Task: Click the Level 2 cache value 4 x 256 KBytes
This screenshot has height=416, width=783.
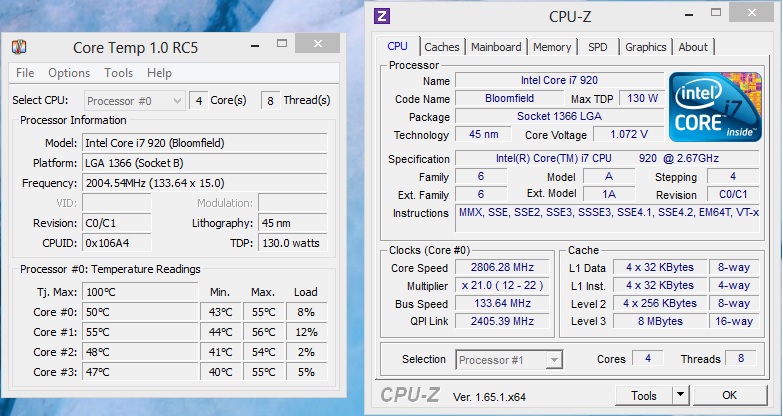Action: 660,303
